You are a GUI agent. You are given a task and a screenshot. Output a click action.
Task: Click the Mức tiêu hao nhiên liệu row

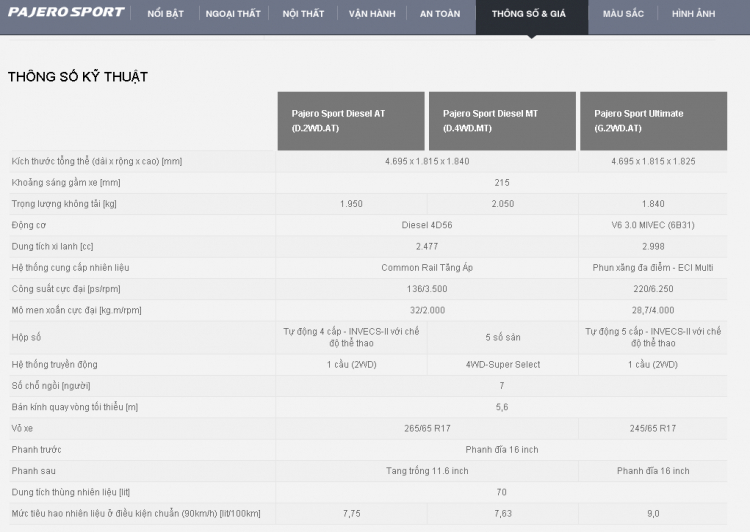[136, 513]
